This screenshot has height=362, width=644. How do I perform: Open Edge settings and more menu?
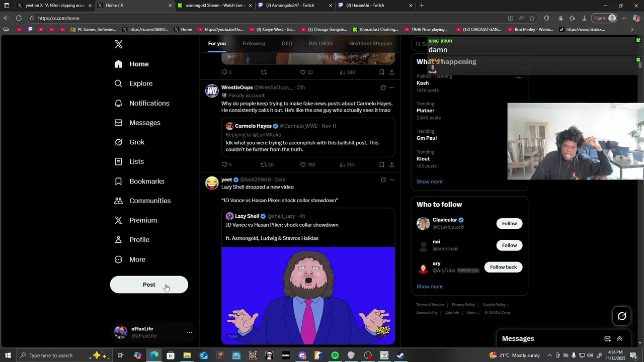pos(623,18)
